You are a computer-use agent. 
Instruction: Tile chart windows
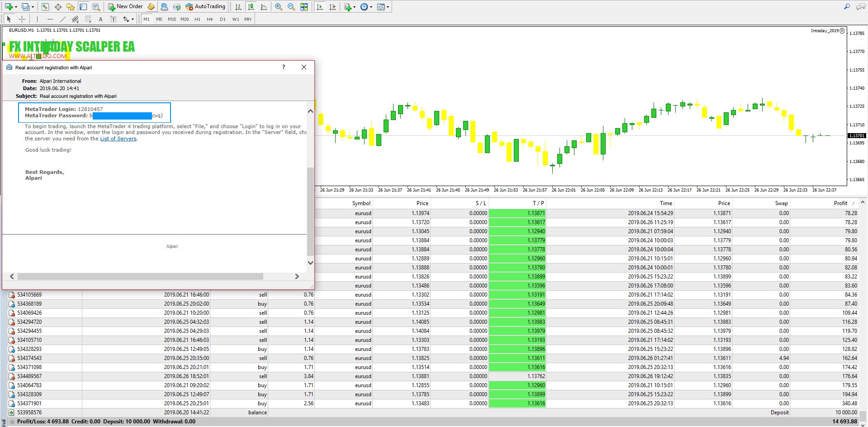tap(304, 7)
